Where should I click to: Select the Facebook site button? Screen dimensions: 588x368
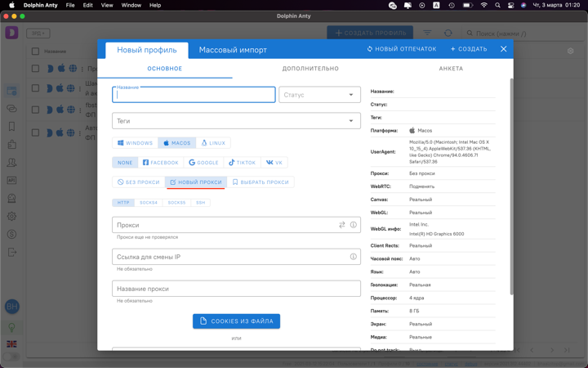(x=161, y=163)
